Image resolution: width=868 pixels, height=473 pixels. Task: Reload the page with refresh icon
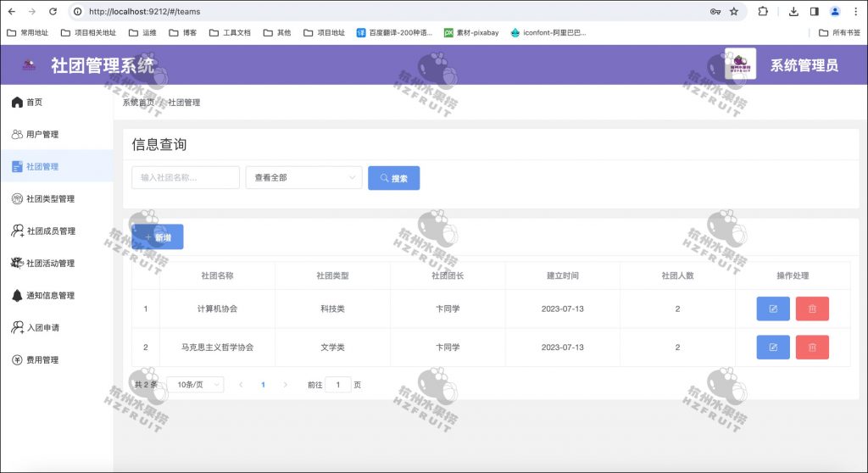click(53, 11)
